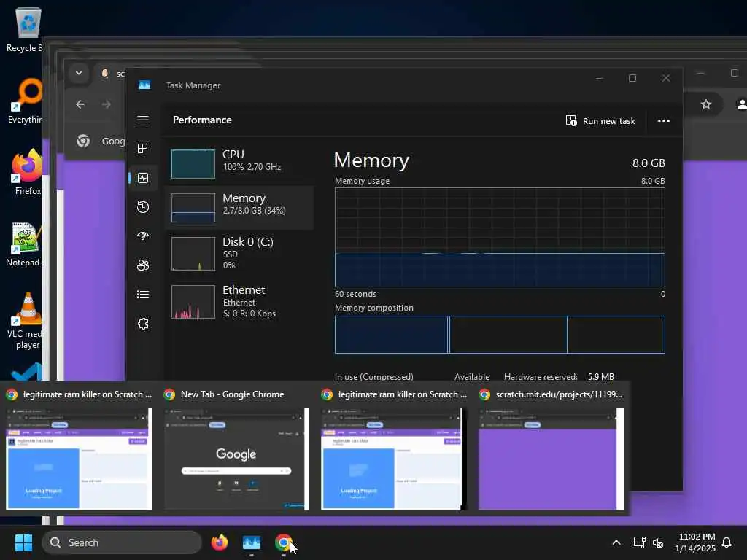Open notifications bell icon
747x560 pixels.
pyautogui.click(x=727, y=542)
